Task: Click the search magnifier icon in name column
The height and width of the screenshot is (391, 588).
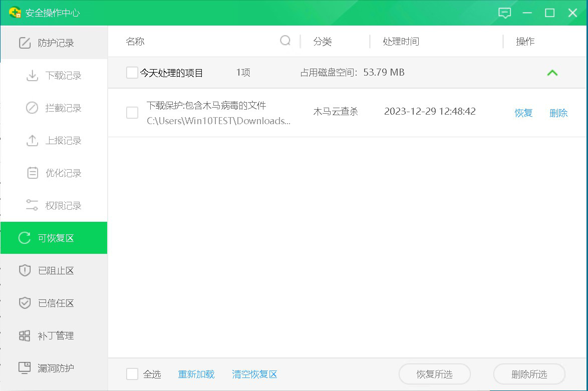Action: coord(285,41)
